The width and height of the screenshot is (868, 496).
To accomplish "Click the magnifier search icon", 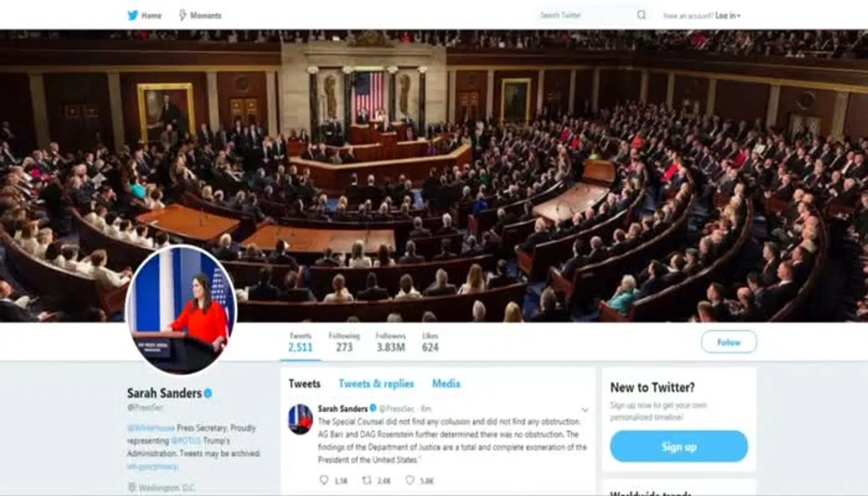I will [x=641, y=15].
